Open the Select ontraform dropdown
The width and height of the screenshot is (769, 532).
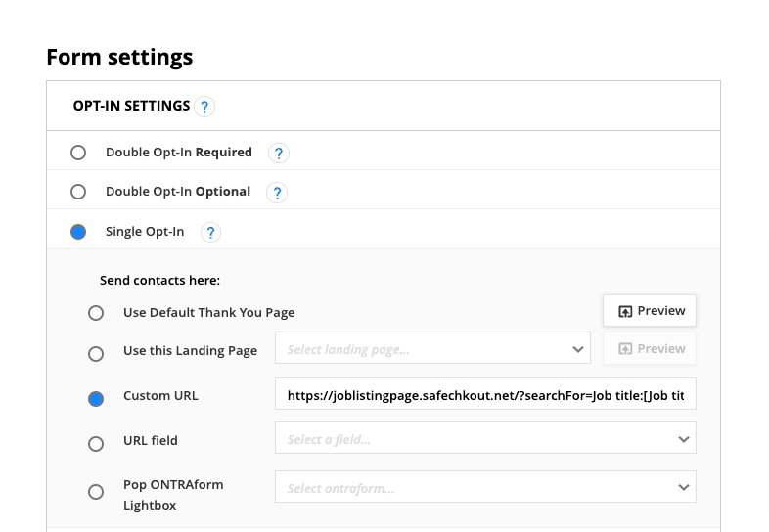coord(485,487)
